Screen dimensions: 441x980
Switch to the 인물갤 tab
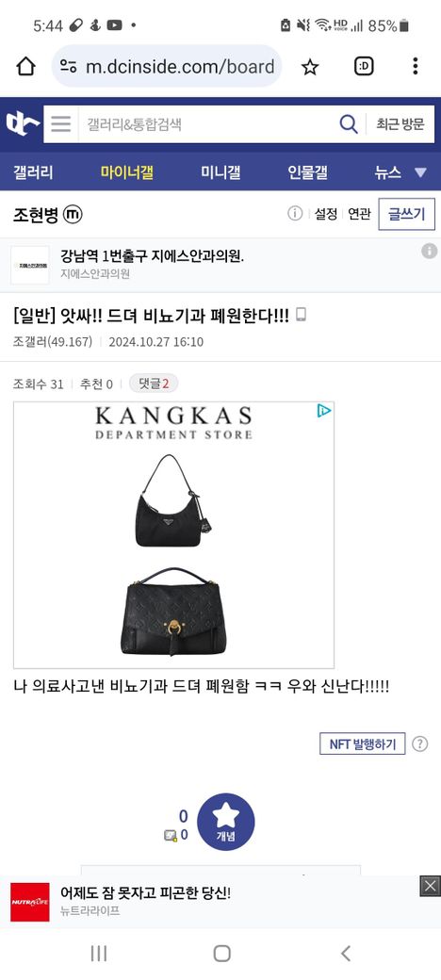307,172
